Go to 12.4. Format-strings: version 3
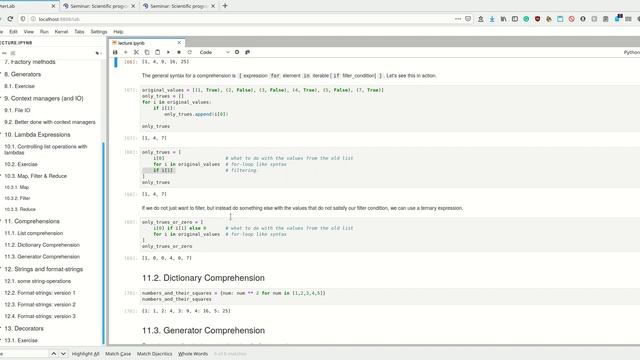Image resolution: width=640 pixels, height=360 pixels. 40,316
